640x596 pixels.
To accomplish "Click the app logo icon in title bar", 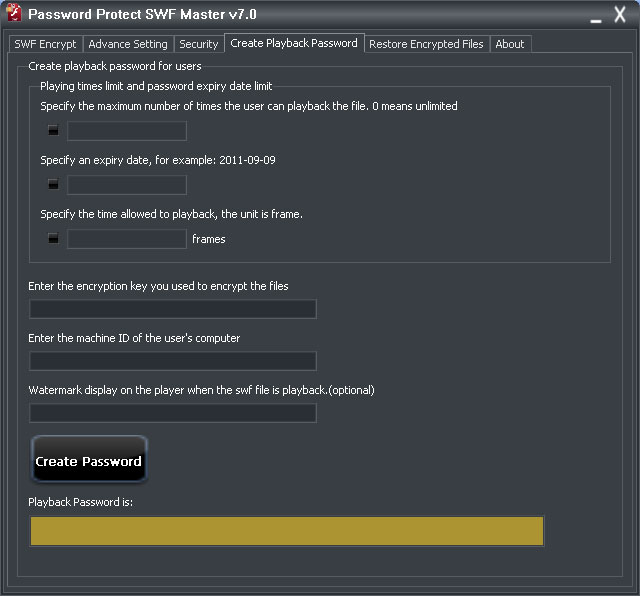I will [x=14, y=14].
